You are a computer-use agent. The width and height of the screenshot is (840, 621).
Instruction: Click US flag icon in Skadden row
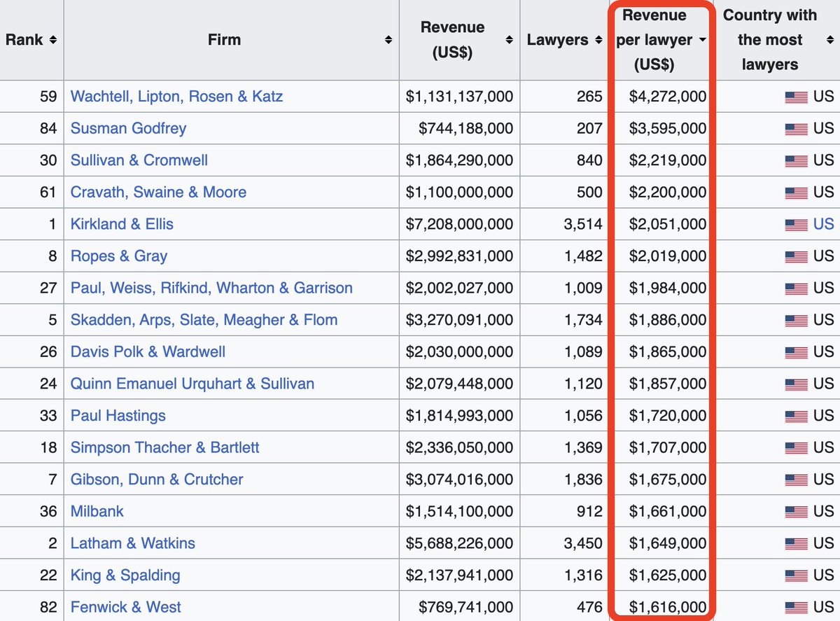797,321
